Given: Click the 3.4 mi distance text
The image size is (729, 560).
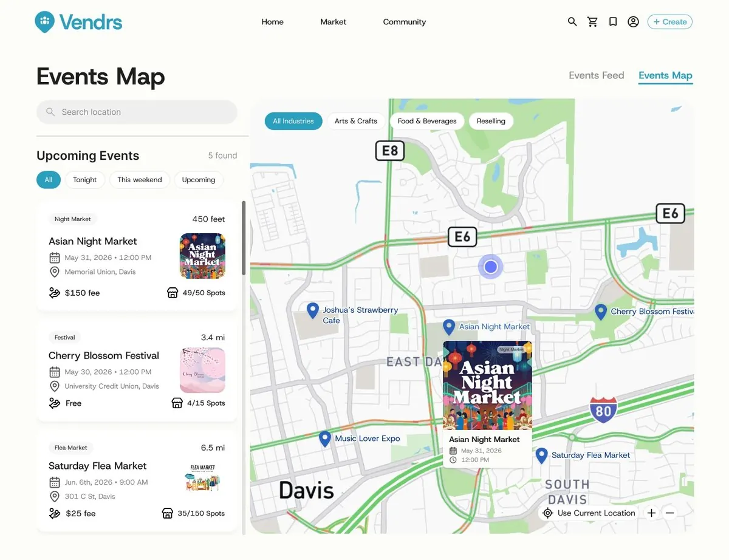Looking at the screenshot, I should click(213, 337).
